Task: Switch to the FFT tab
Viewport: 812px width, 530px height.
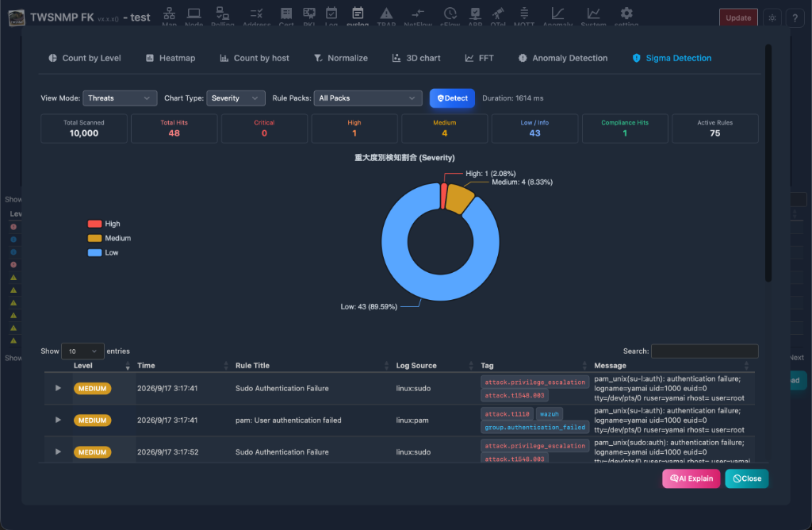Action: click(x=480, y=58)
